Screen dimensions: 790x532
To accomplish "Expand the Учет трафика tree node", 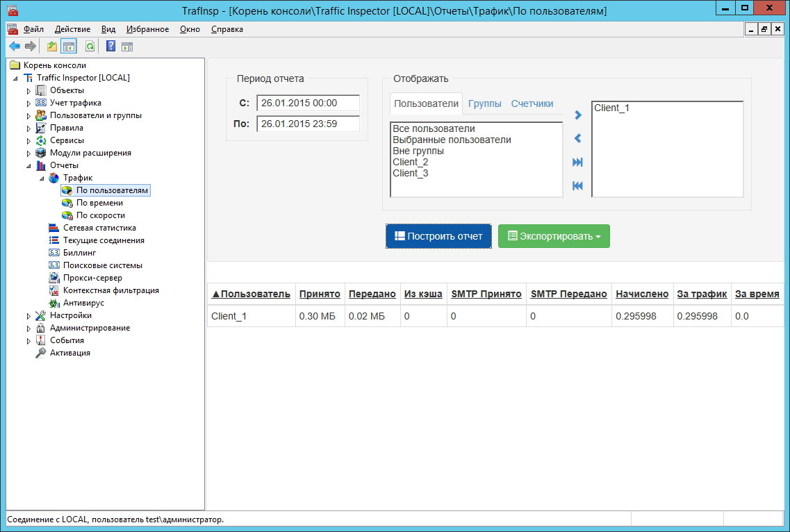I will pos(28,103).
